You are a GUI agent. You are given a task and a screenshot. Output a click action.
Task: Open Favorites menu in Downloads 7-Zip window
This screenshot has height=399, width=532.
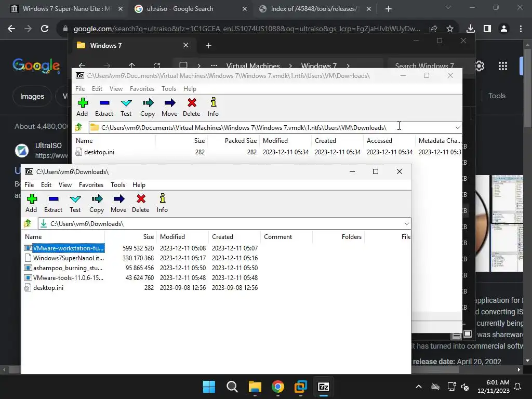coord(91,185)
